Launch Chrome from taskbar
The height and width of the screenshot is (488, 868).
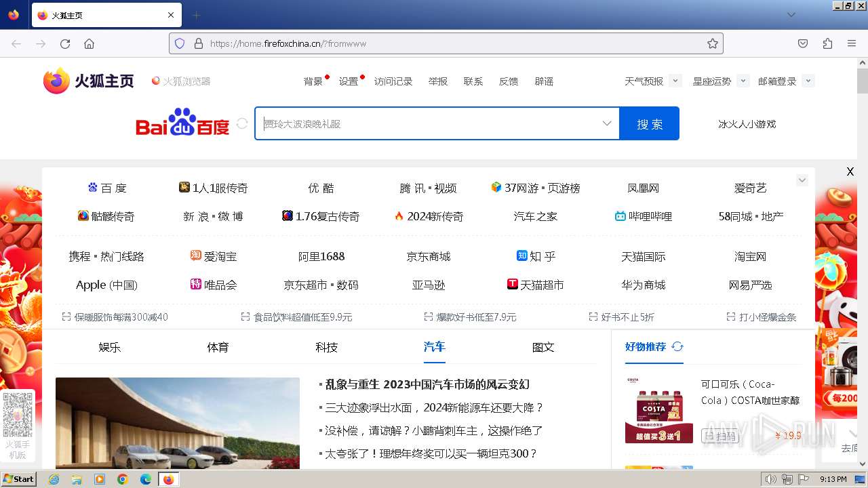click(x=122, y=479)
